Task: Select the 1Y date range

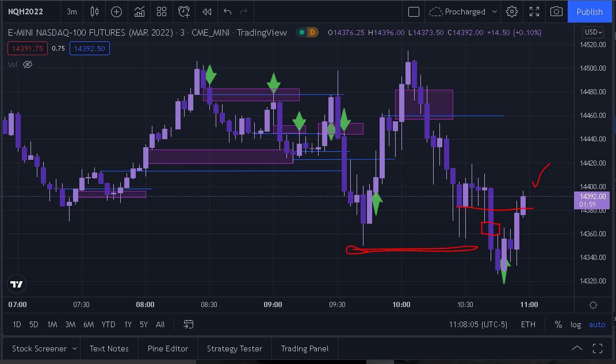Action: tap(128, 324)
